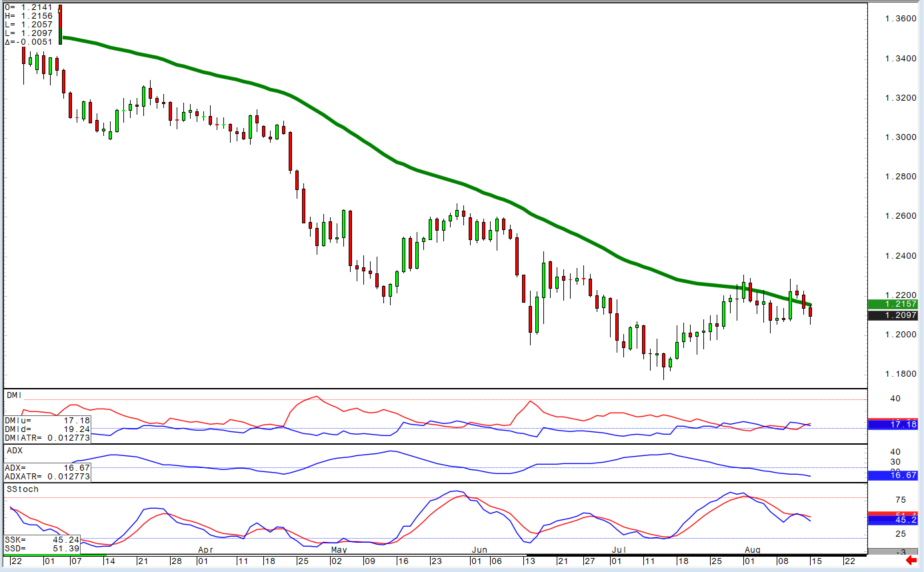
Task: Click the 30 level on ADX axis
Action: (x=896, y=461)
